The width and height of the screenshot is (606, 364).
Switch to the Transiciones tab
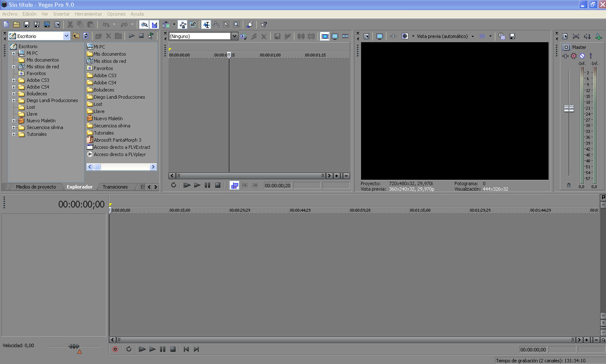coord(115,187)
